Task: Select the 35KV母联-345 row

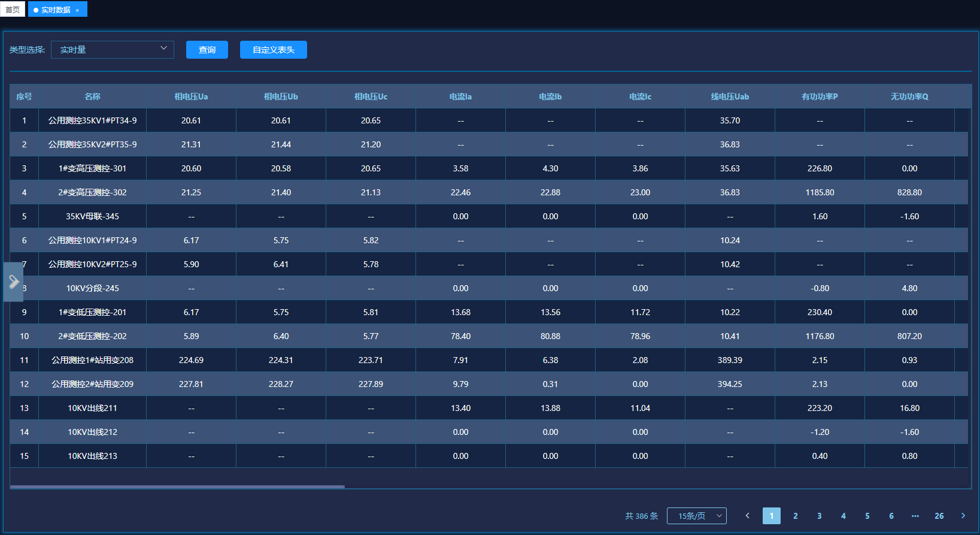Action: click(x=92, y=216)
